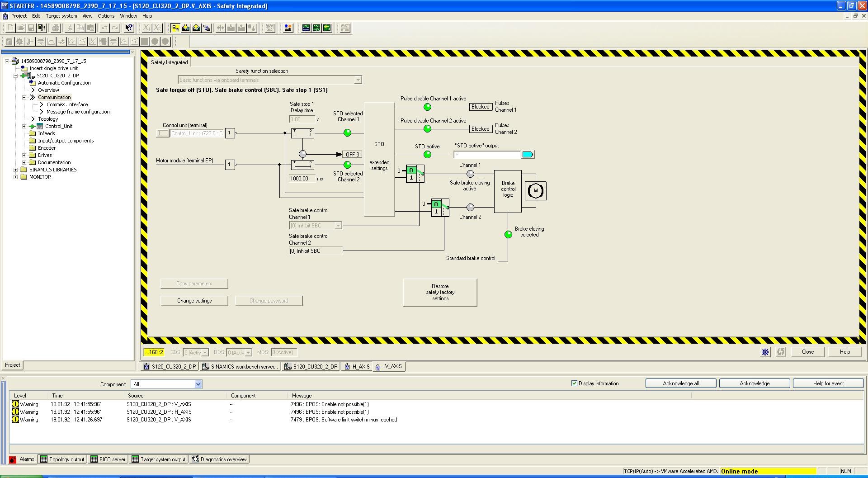Click the Load to PG upload icon
The image size is (868, 478).
click(x=196, y=28)
